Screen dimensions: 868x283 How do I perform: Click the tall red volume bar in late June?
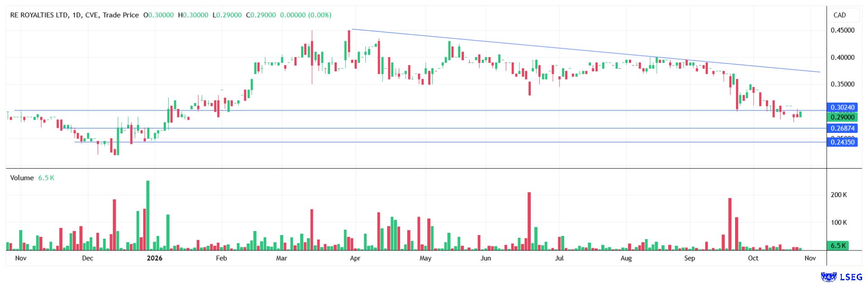click(x=529, y=221)
